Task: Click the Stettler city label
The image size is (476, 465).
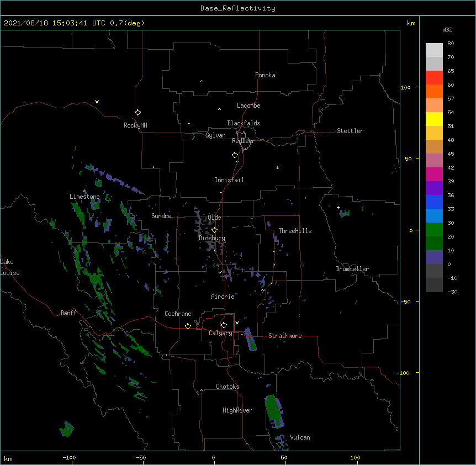Action: coord(350,131)
